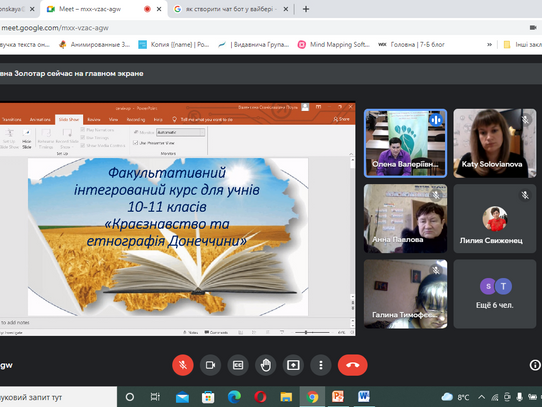
Task: Switch to the Meet browser tab
Action: [x=104, y=9]
